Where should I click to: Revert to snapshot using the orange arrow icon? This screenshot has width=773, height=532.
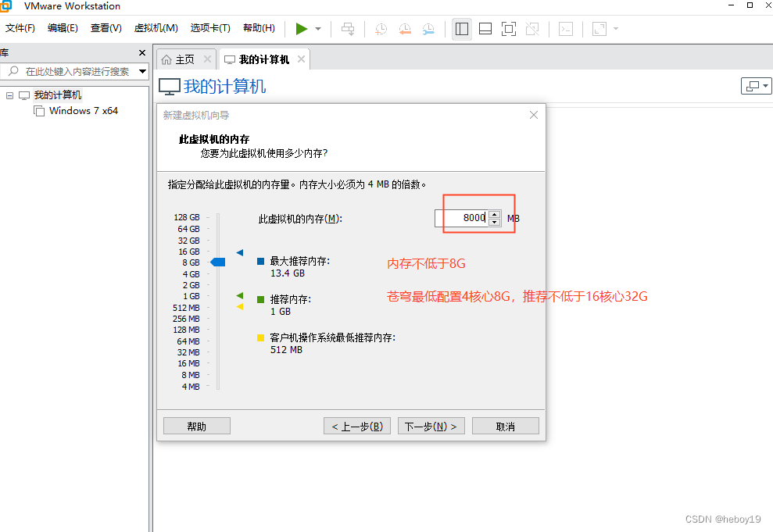[405, 29]
